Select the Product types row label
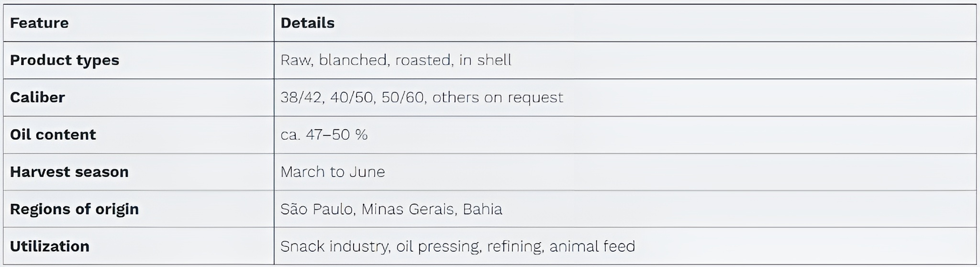The width and height of the screenshot is (980, 267). coord(65,60)
